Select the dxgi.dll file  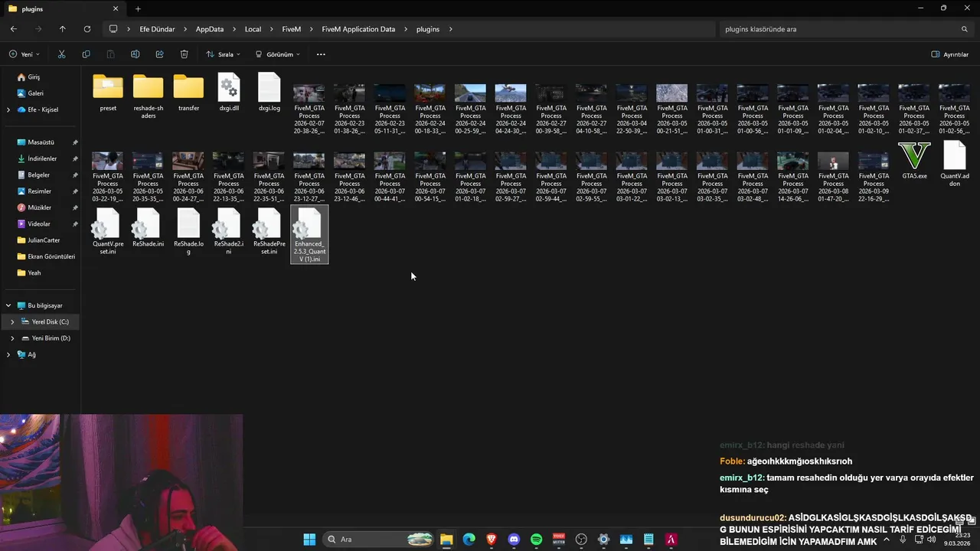229,93
